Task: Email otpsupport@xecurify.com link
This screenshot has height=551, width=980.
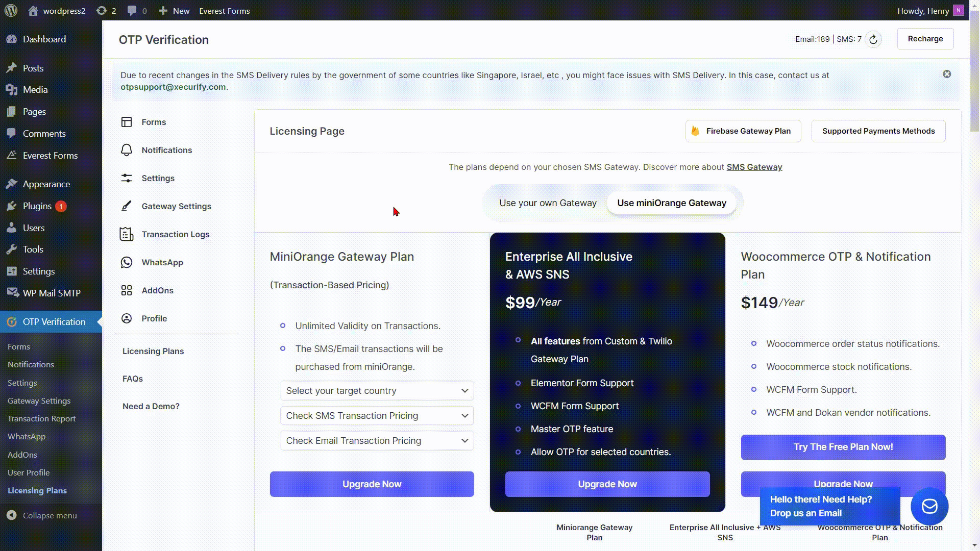Action: [173, 87]
